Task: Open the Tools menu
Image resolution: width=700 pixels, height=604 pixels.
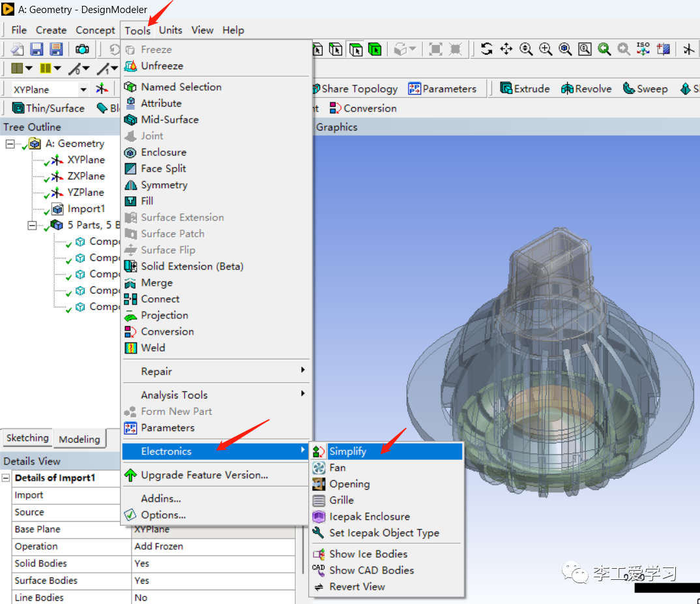Action: (x=137, y=31)
